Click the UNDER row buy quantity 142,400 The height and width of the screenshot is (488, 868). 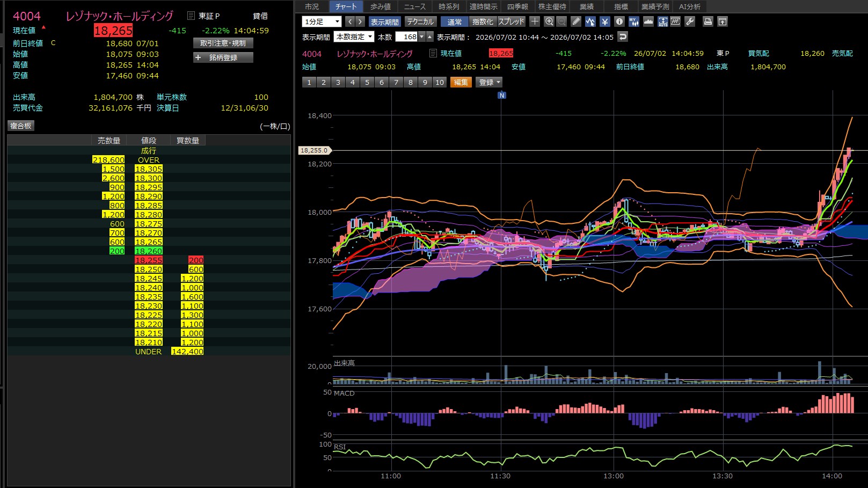(x=187, y=351)
